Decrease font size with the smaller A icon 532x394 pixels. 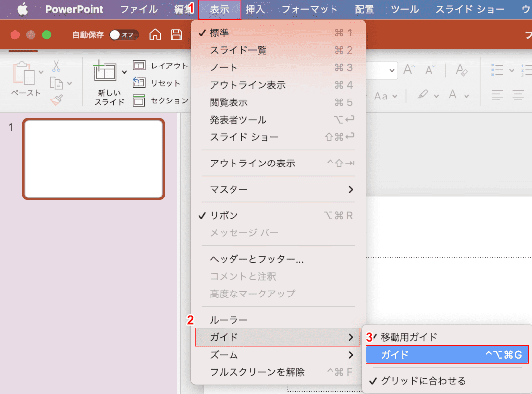[430, 70]
